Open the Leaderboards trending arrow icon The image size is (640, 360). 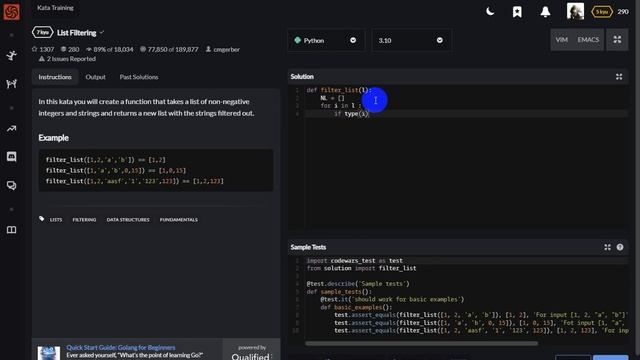coord(11,129)
